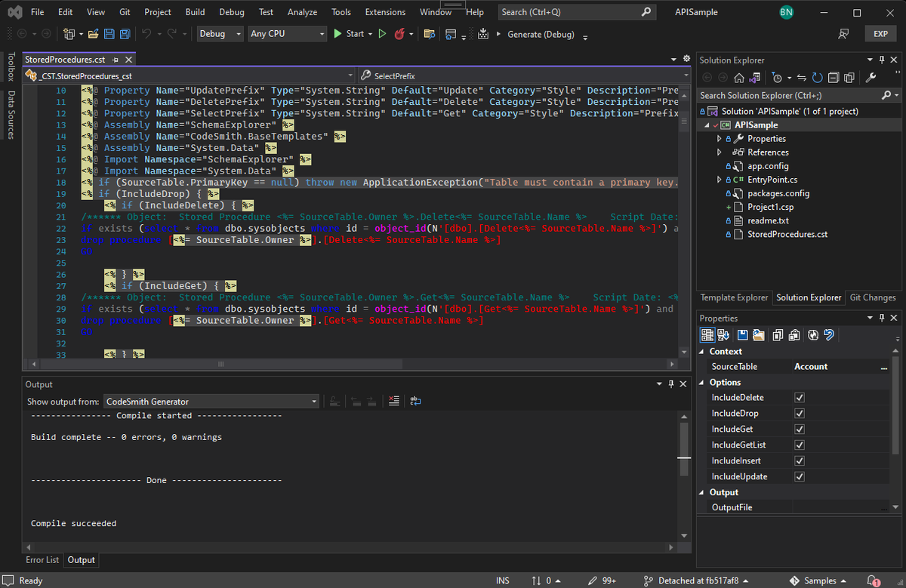Open Solution Explorer properties wrench icon
906x588 pixels.
(871, 78)
